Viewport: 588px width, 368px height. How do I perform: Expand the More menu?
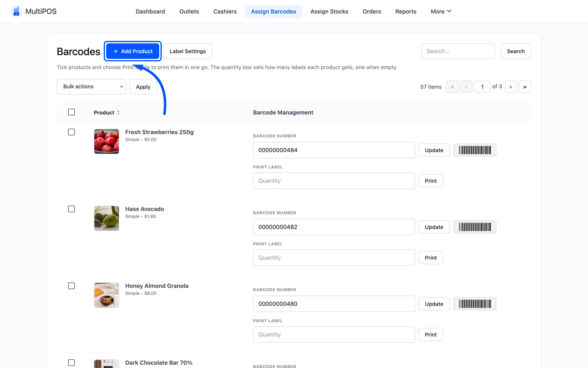[441, 11]
